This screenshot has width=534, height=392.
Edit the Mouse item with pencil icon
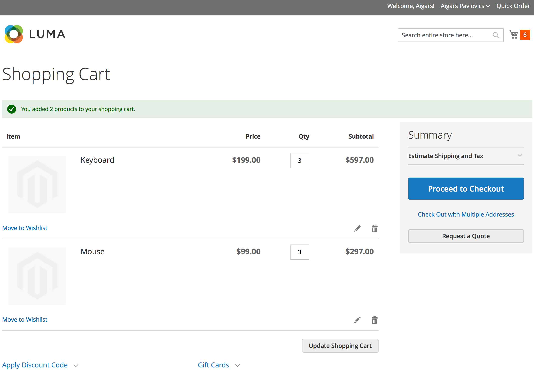pyautogui.click(x=357, y=320)
